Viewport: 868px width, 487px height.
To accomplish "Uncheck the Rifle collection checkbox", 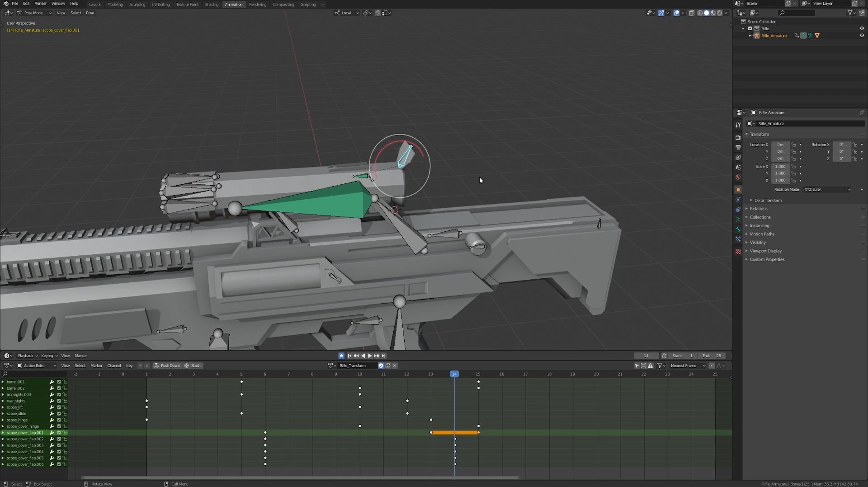I will (750, 28).
